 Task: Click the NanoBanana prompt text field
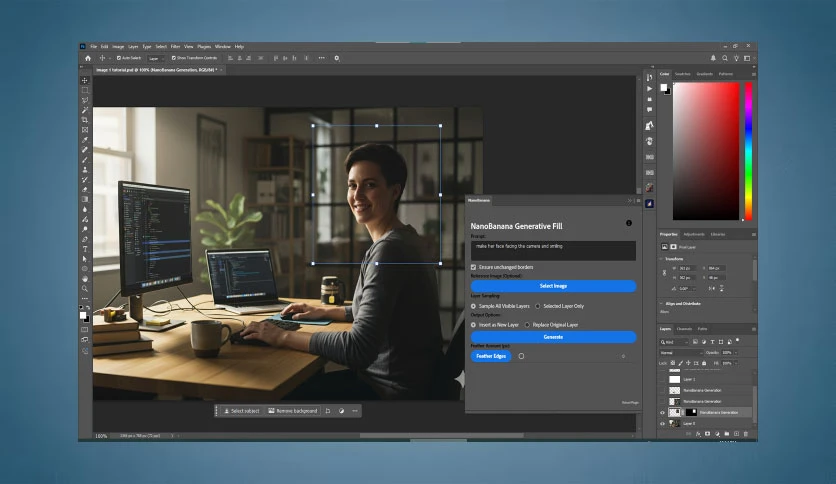(x=553, y=251)
